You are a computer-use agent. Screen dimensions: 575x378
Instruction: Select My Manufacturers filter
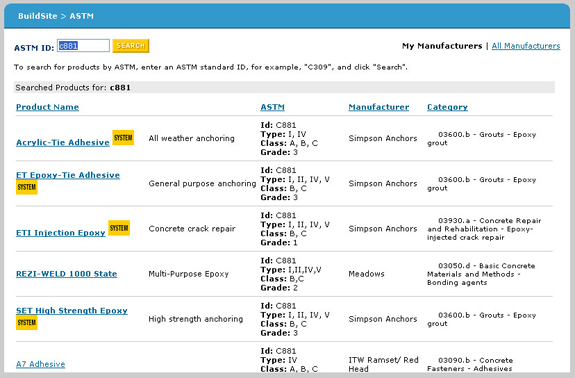point(442,46)
